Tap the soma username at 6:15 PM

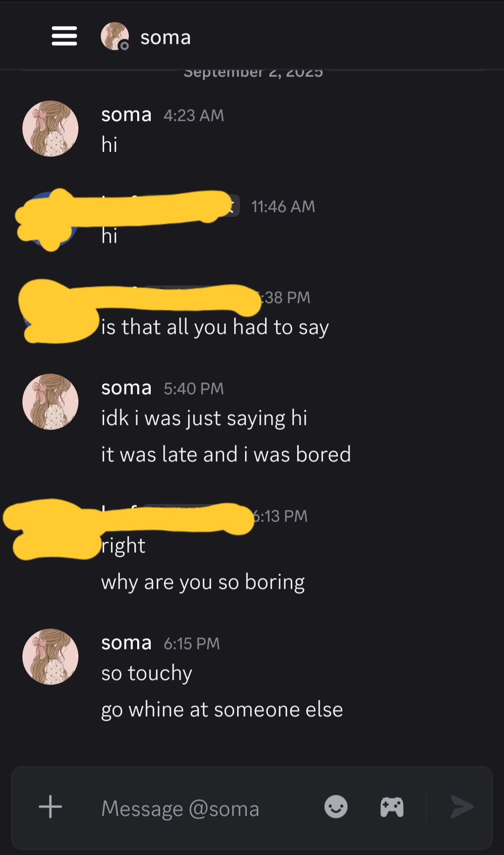(126, 643)
